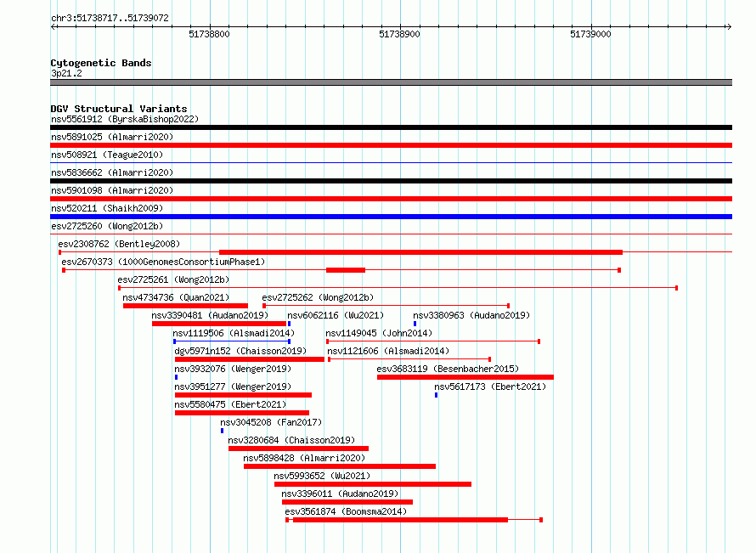
Task: Click nsv4734736 (Quan2021) label
Action: tap(176, 297)
